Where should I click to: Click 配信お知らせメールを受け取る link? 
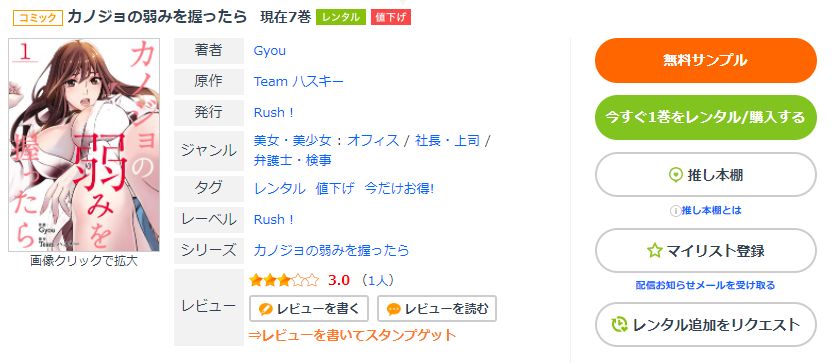coord(706,285)
